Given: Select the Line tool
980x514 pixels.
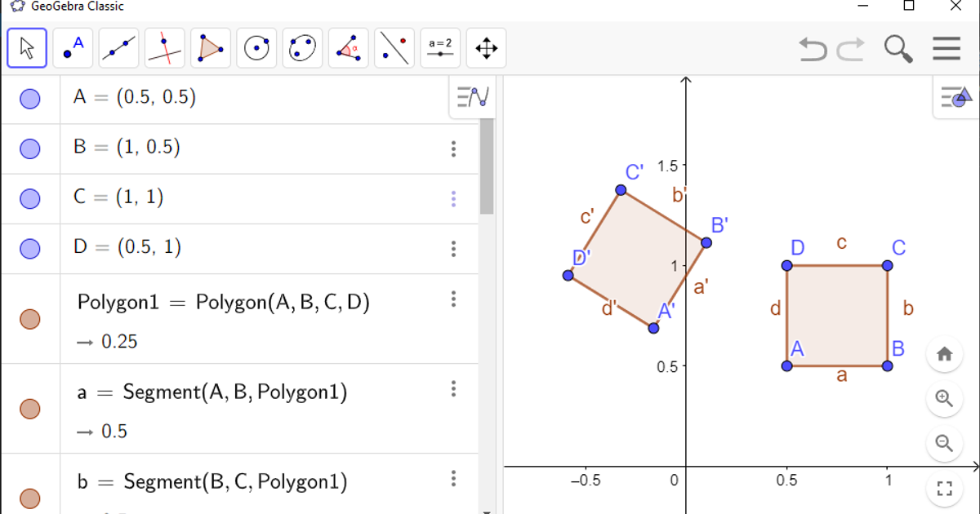Looking at the screenshot, I should [x=118, y=48].
